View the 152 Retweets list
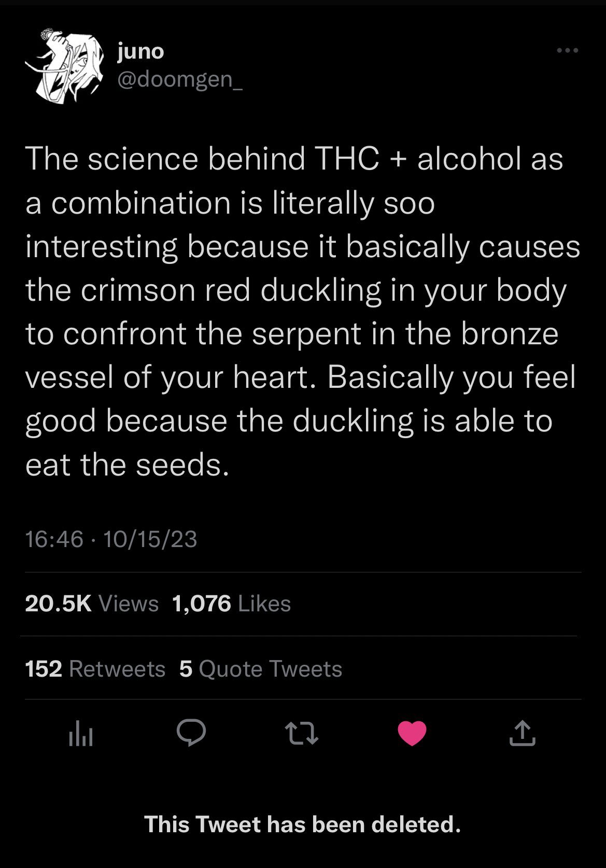Screen dimensions: 606x868 pyautogui.click(x=95, y=669)
